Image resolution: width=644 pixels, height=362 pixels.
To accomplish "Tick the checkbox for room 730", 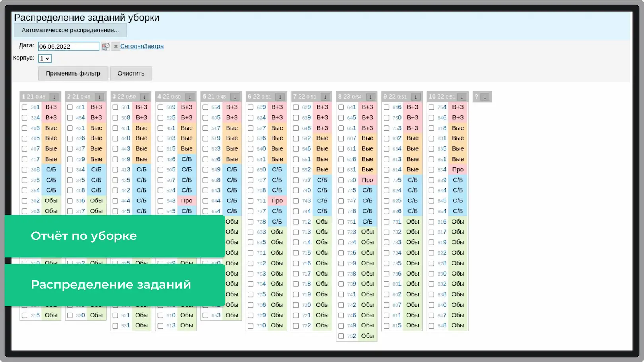I will point(341,180).
